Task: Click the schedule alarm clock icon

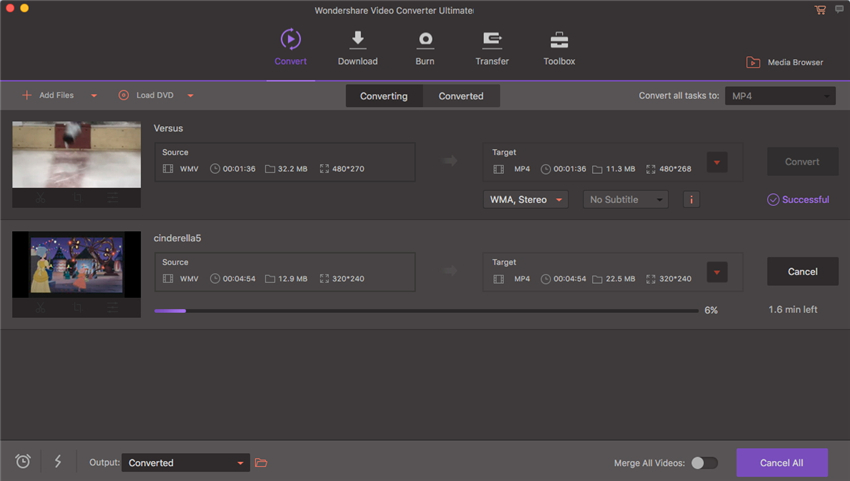Action: (23, 461)
